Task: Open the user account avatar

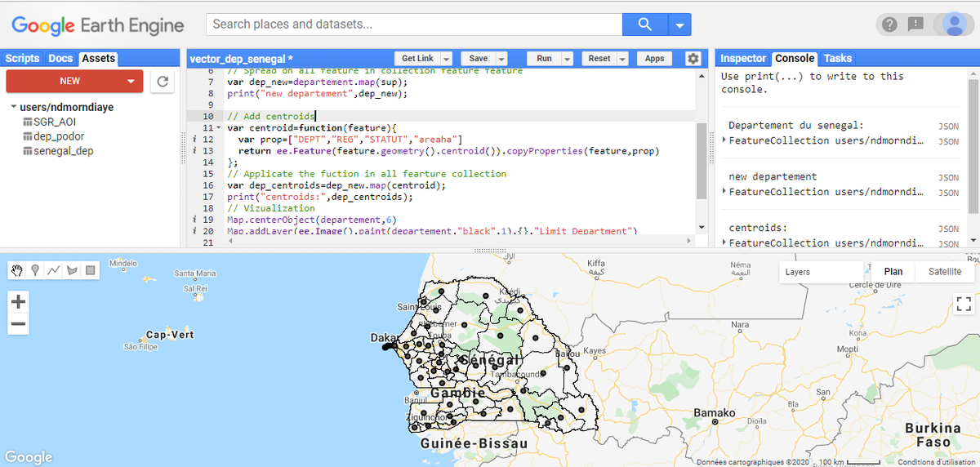Action: (954, 24)
